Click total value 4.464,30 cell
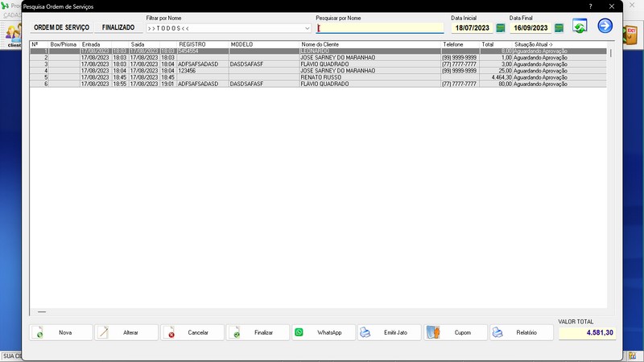 pyautogui.click(x=496, y=77)
